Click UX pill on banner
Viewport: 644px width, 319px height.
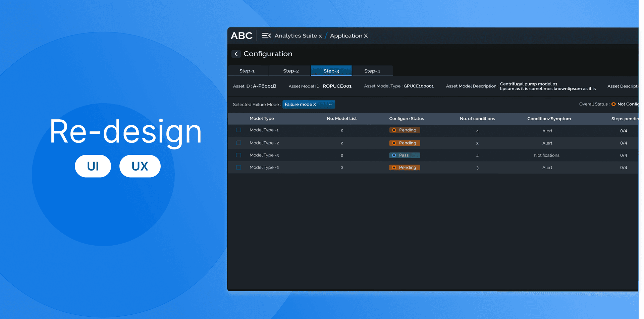(140, 166)
